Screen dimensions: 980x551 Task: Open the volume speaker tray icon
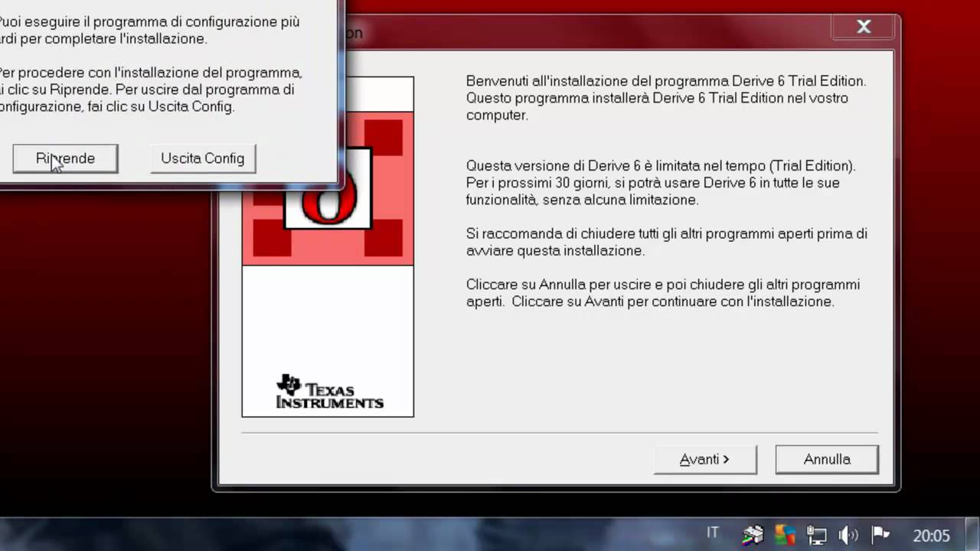pos(848,534)
